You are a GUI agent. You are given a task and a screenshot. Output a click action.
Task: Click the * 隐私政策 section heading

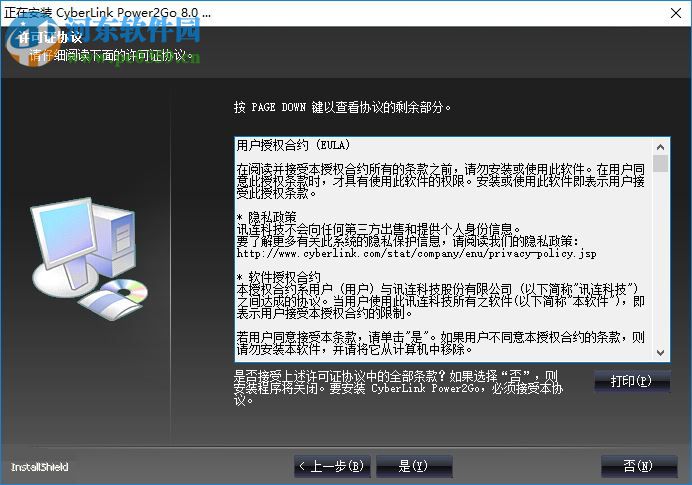(267, 217)
